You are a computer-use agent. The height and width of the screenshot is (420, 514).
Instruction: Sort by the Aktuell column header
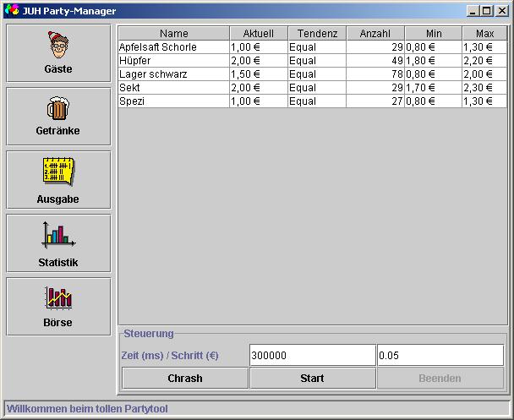(259, 34)
